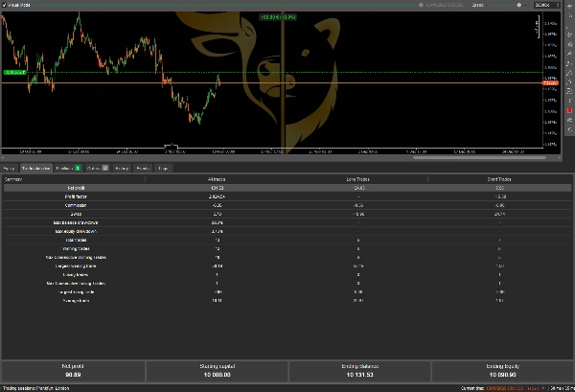This screenshot has width=575, height=392.
Task: Click the red square icon in right toolbar
Action: [569, 110]
